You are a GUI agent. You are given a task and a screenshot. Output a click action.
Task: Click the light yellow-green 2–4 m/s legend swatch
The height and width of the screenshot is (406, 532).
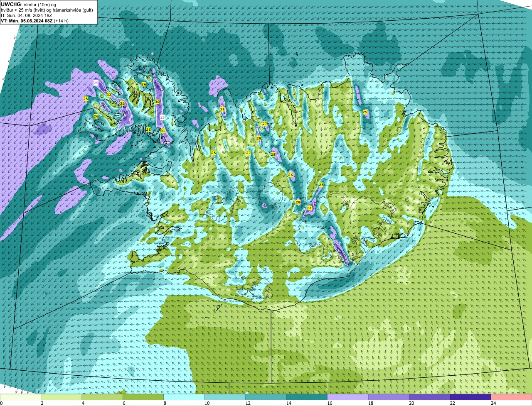(x=62, y=397)
